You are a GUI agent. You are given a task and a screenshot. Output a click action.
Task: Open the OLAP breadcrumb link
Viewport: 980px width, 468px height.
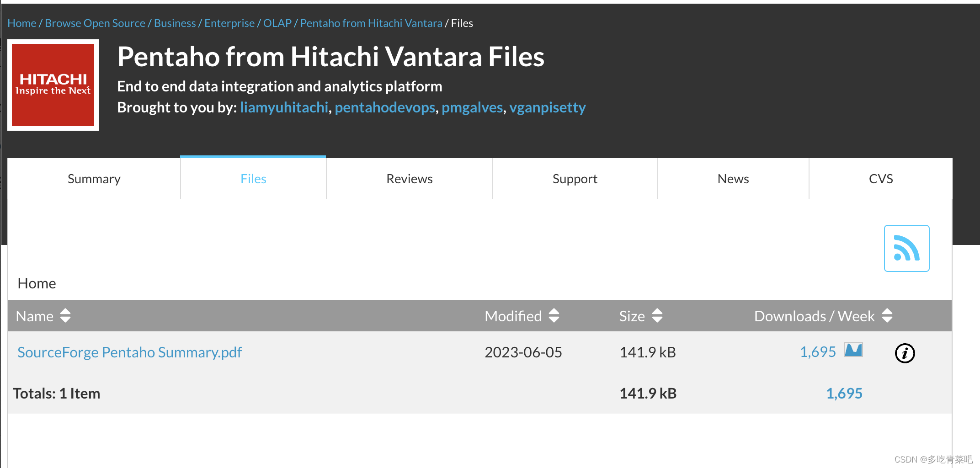(277, 23)
